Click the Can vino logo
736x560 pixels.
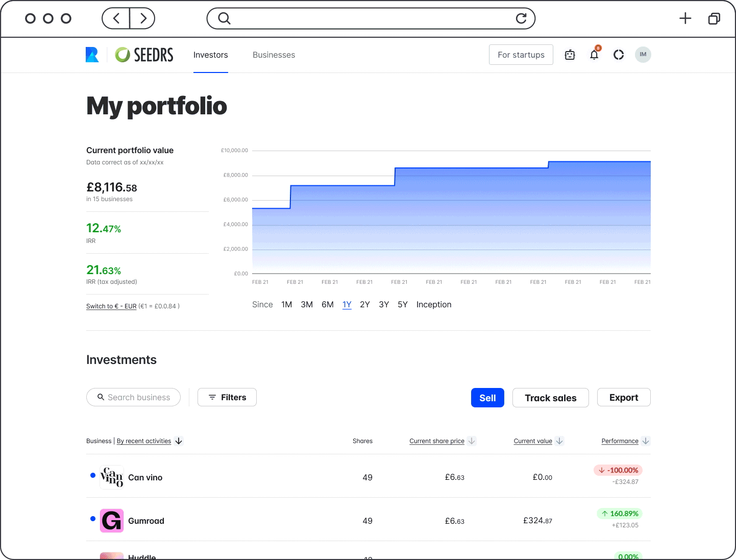[112, 477]
